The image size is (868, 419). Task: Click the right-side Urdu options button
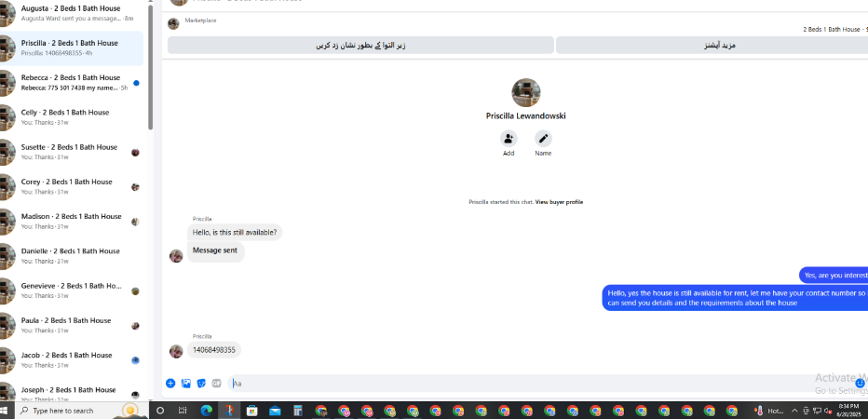(x=712, y=46)
